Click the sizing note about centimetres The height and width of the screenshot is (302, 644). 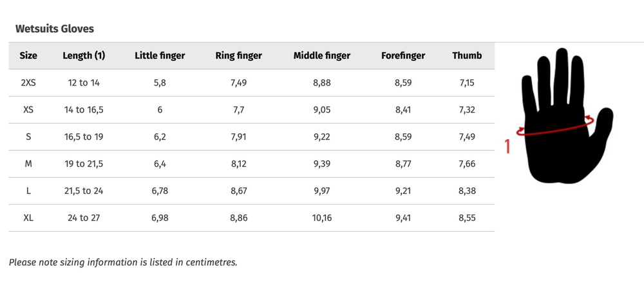pos(123,262)
